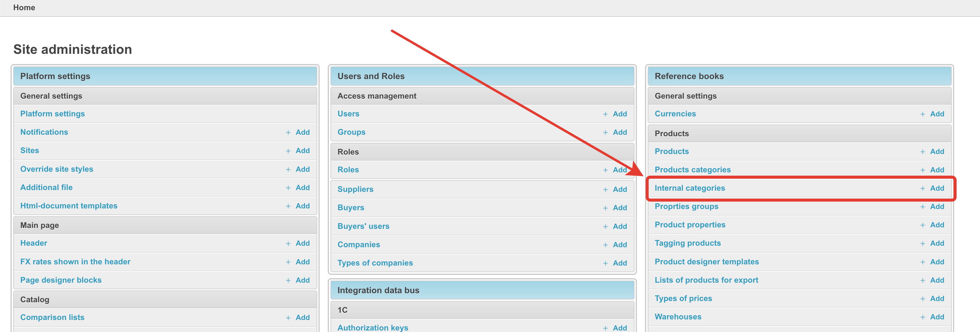Click the plus Add icon beside Warehouses
Image resolution: width=980 pixels, height=332 pixels.
coord(923,317)
